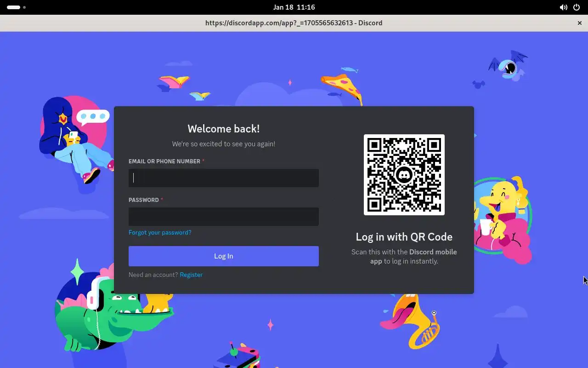The width and height of the screenshot is (588, 368).
Task: Open the Forgot your password link
Action: click(x=160, y=232)
